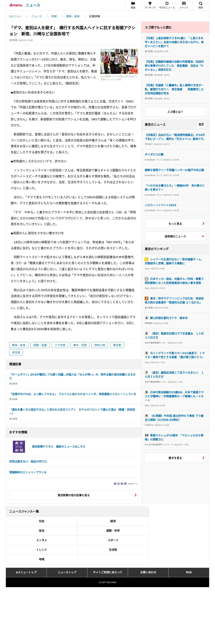Select トレンド genre
Viewport: 215px width, 644px height.
coord(42,550)
